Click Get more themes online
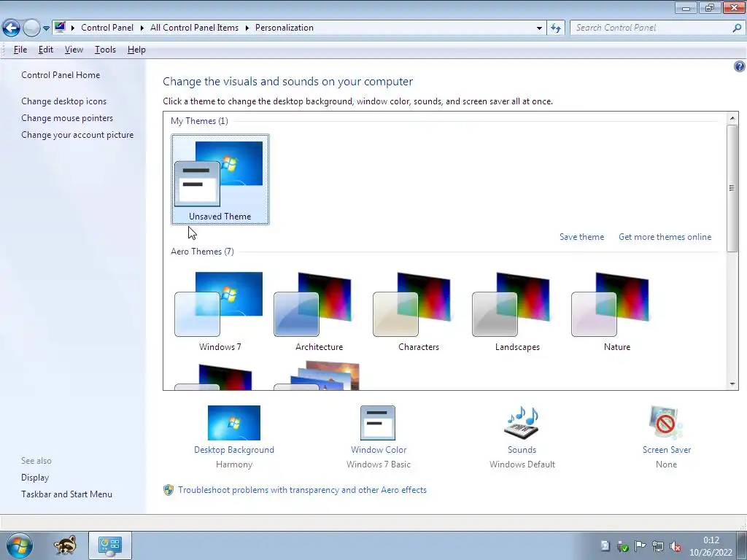 [665, 237]
